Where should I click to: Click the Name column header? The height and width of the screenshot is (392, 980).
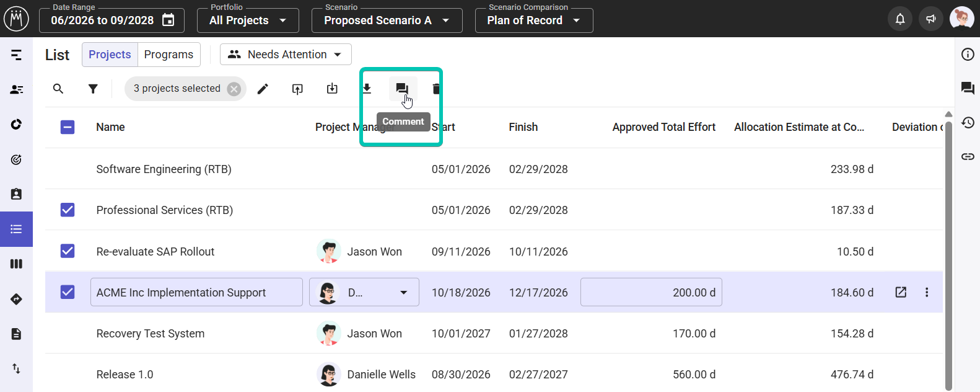click(x=110, y=127)
